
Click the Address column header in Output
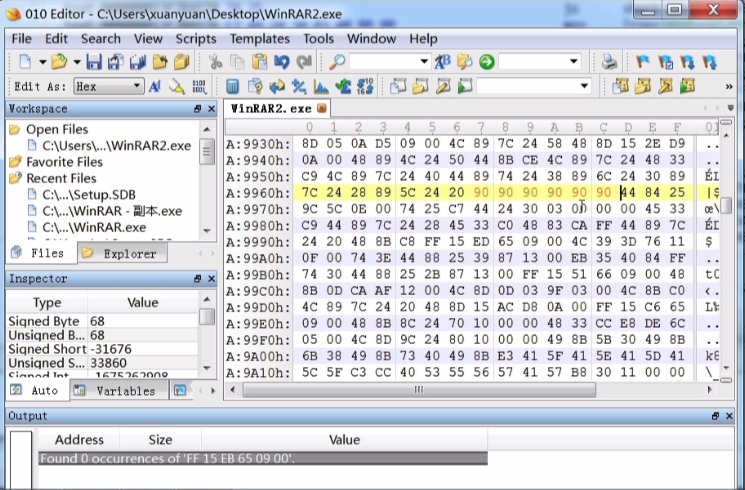[x=79, y=440]
